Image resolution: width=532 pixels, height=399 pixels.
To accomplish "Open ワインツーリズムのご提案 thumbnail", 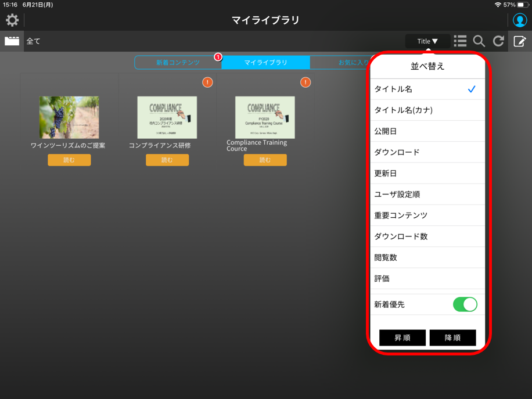I will 69,117.
